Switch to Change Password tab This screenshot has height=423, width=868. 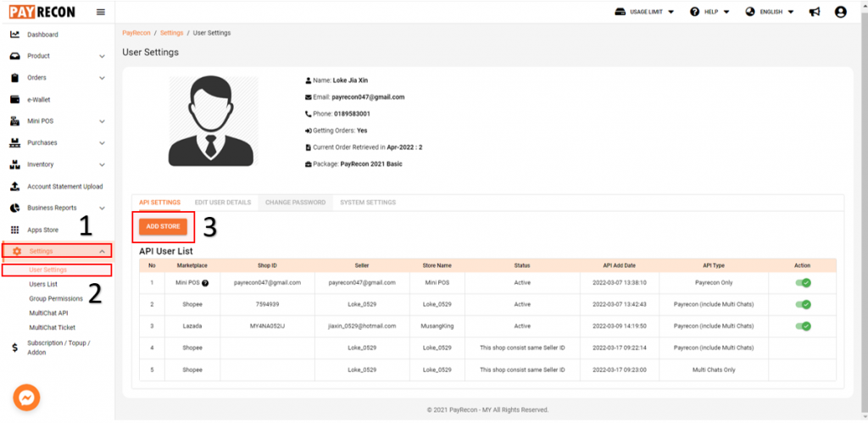[295, 203]
